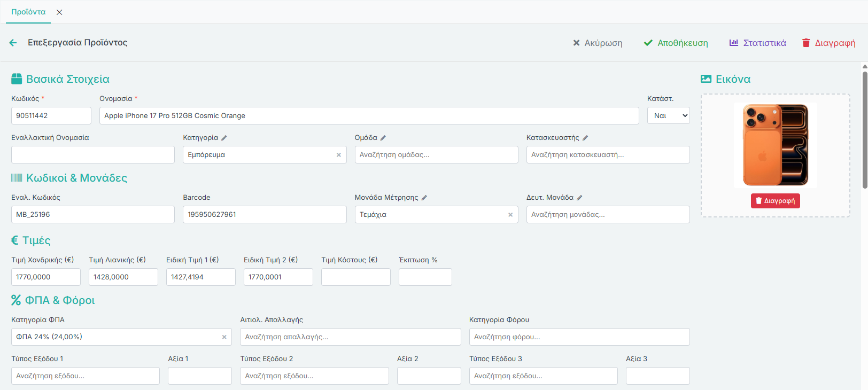868x390 pixels.
Task: Switch to the Προϊόντα tab
Action: 28,12
